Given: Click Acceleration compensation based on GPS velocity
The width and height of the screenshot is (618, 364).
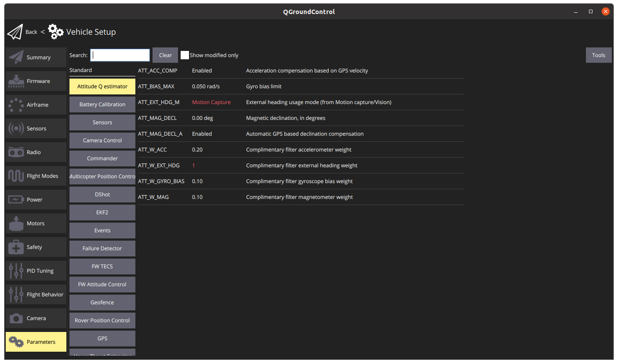Looking at the screenshot, I should pyautogui.click(x=307, y=71).
